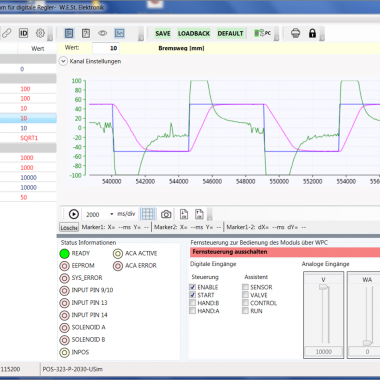Open overflow handle after the lock icon
380x380 pixels.
[x=322, y=33]
